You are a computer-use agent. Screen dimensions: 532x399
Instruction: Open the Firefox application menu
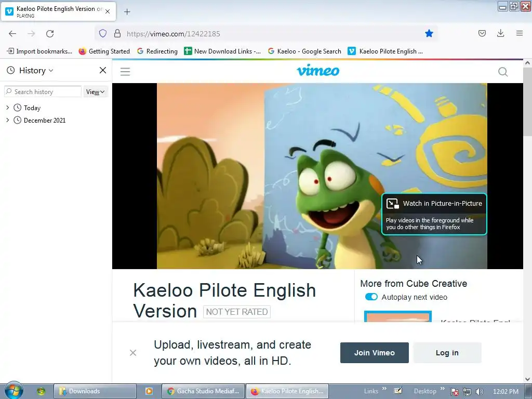520,33
